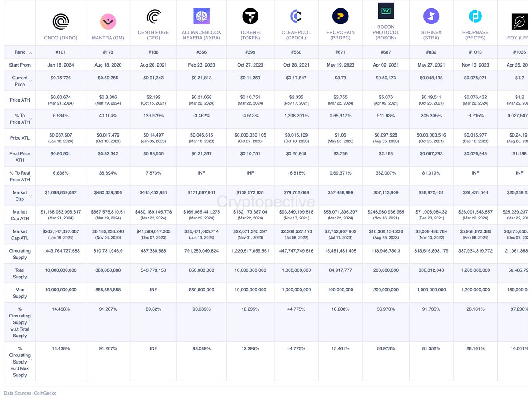Viewport: 532px width, 403px height.
Task: Click circulating supply 1,443,764,727.588
Action: tap(61, 251)
